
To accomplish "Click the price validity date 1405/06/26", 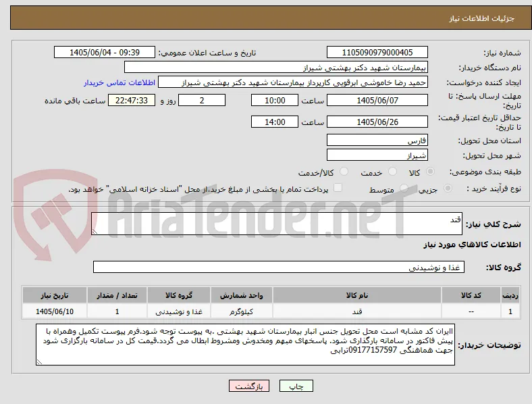I will click(x=377, y=122).
